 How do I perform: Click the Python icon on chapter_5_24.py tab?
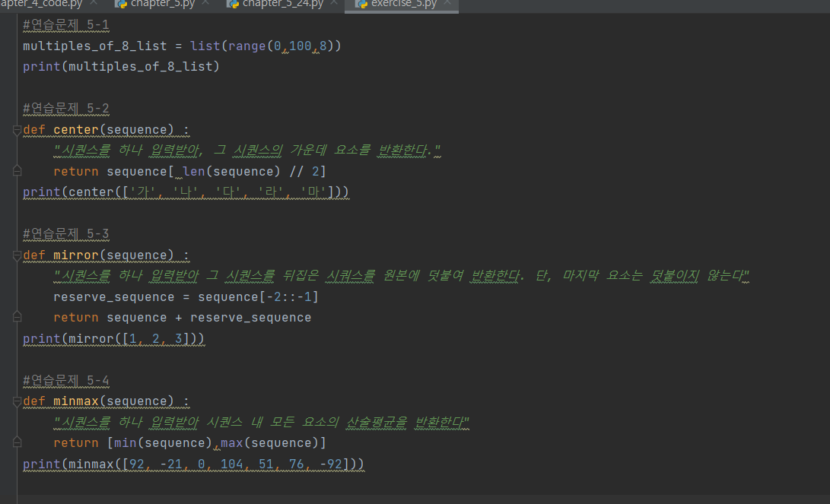pyautogui.click(x=233, y=5)
